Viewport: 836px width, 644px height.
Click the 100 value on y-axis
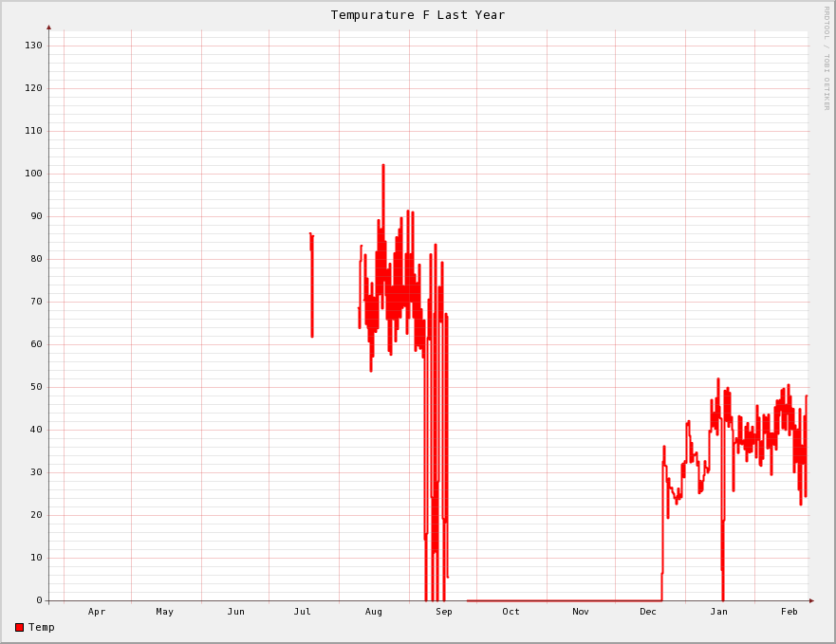33,174
